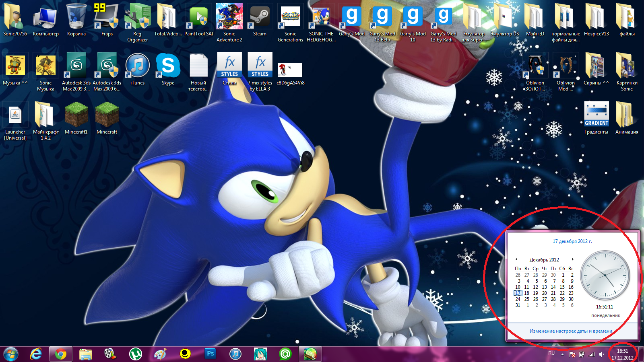Click the RU language indicator
The width and height of the screenshot is (644, 362).
[x=551, y=353]
